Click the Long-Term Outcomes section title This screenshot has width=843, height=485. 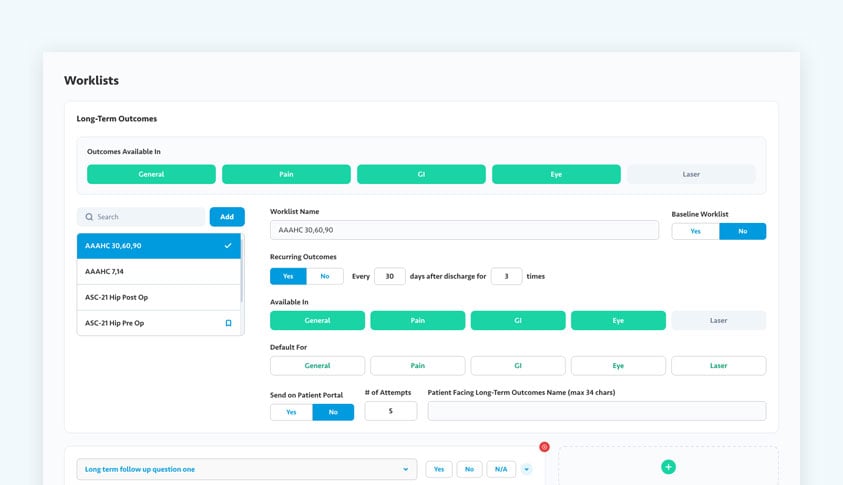[117, 119]
